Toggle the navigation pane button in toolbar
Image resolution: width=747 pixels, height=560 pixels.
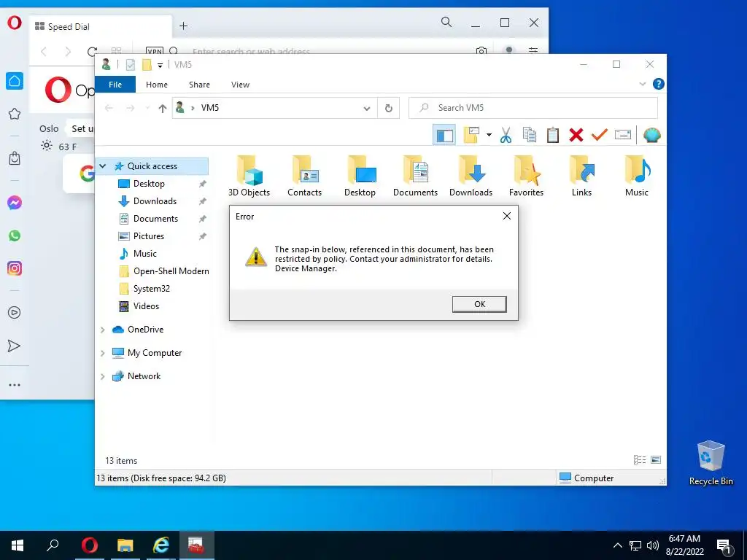coord(444,135)
